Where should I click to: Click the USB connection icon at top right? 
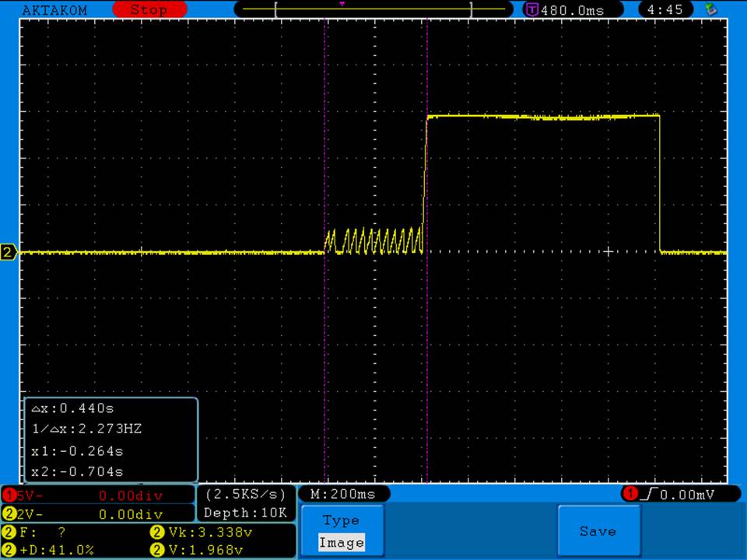coord(709,10)
